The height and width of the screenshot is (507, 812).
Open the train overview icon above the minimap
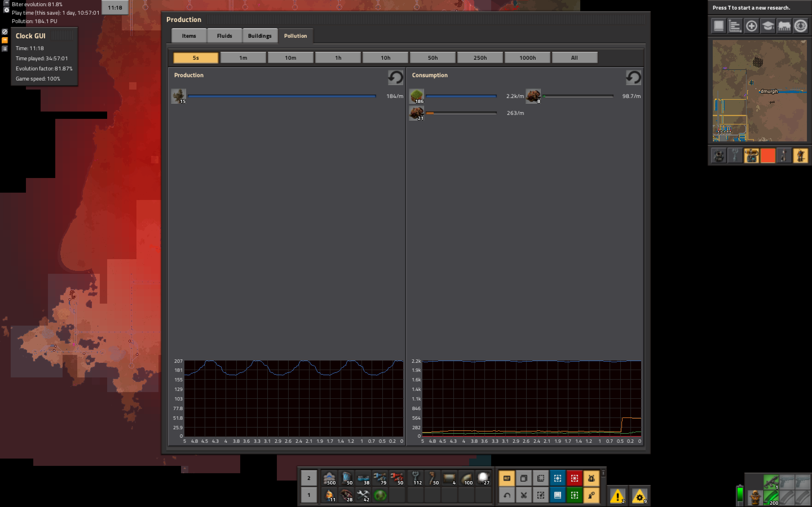(784, 26)
